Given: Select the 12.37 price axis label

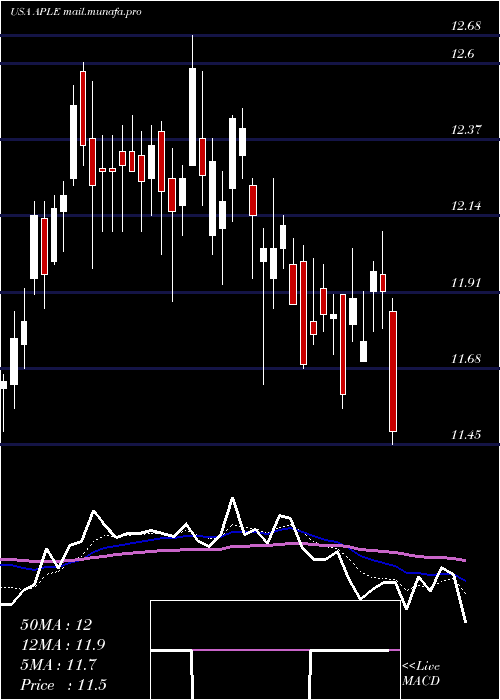Looking at the screenshot, I should pos(466,130).
